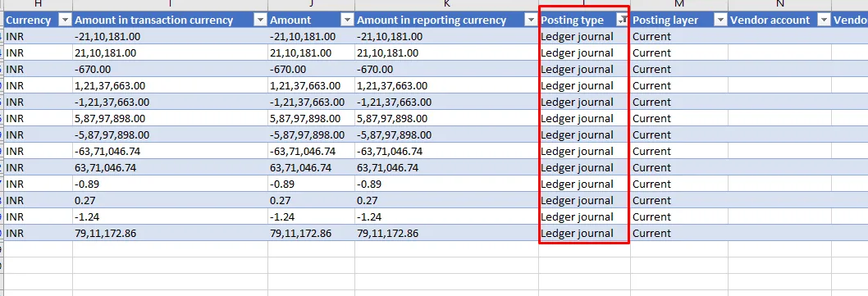Select INR cell in the 0.27 row
The width and height of the screenshot is (868, 296).
pos(38,200)
